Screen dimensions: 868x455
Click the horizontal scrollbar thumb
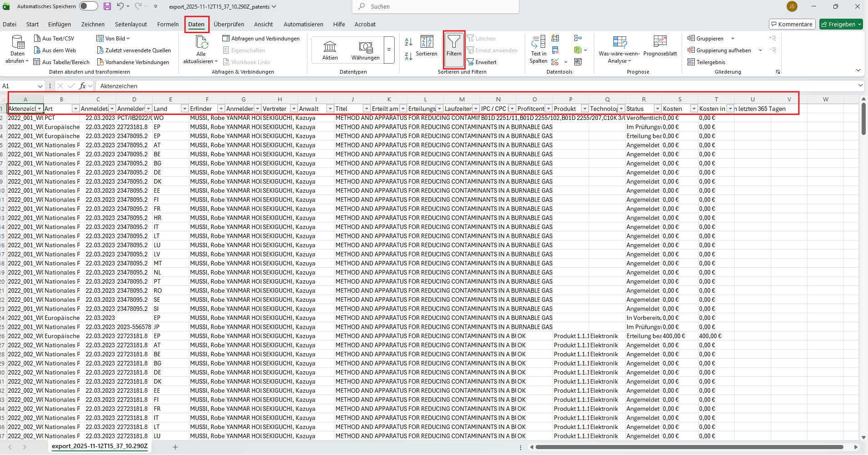coord(689,447)
